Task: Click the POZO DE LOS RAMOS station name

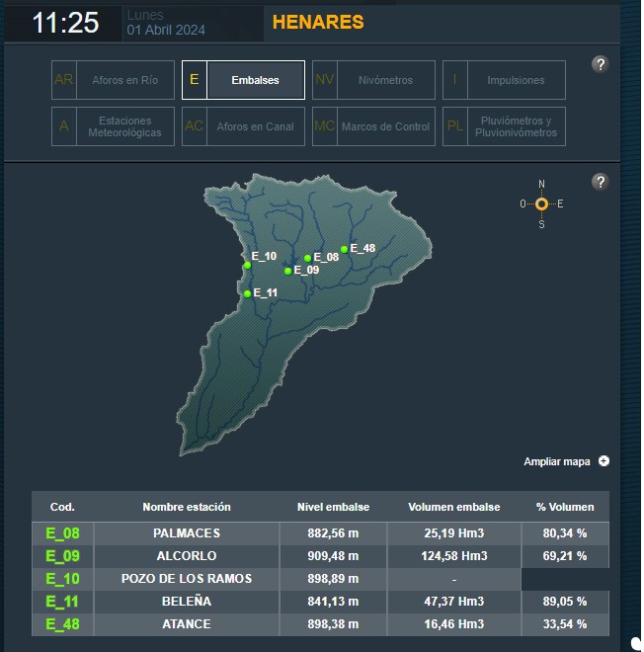Action: click(187, 579)
